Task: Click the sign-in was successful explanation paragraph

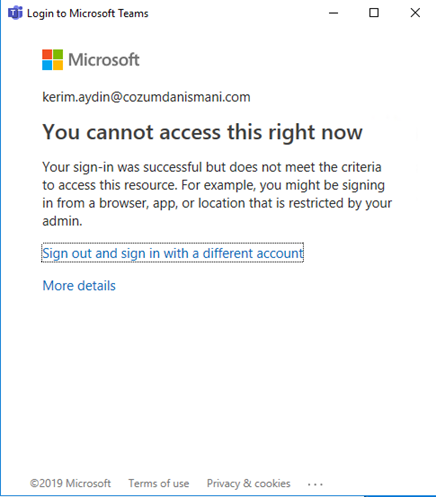Action: click(x=217, y=194)
